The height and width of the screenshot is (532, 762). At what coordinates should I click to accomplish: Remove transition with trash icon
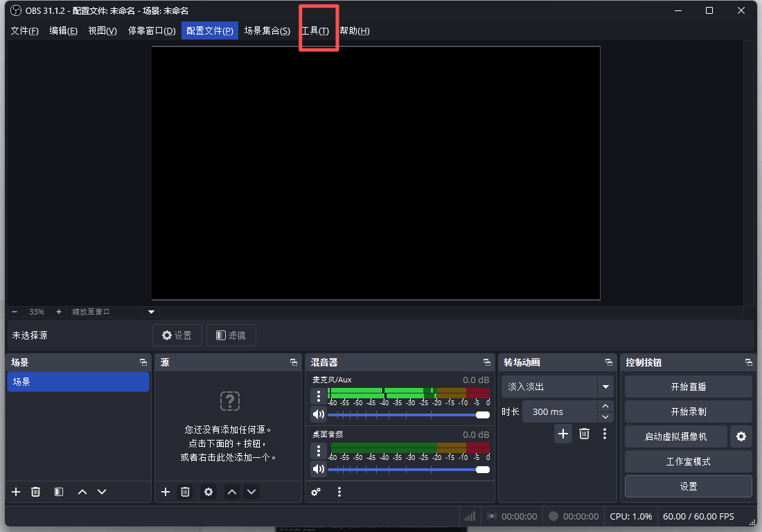click(584, 434)
